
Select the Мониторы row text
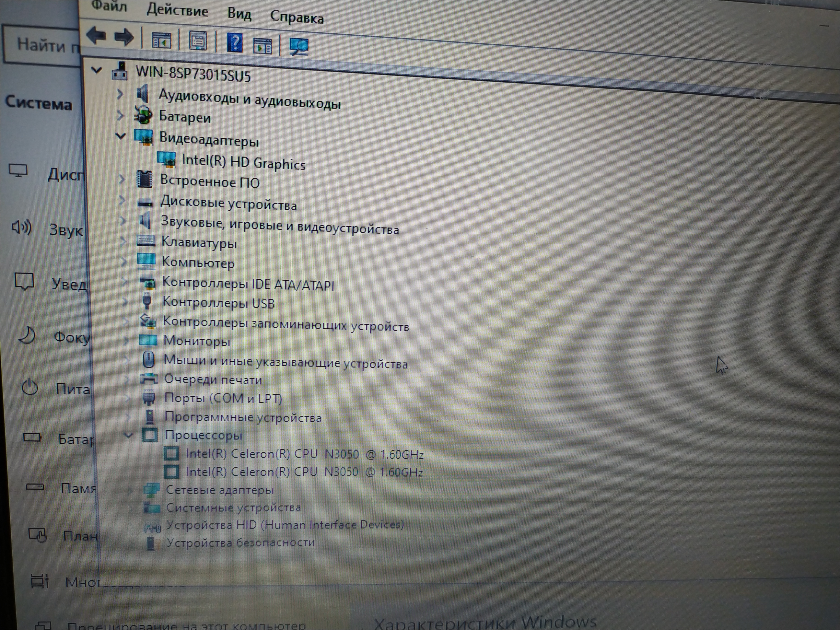(197, 341)
